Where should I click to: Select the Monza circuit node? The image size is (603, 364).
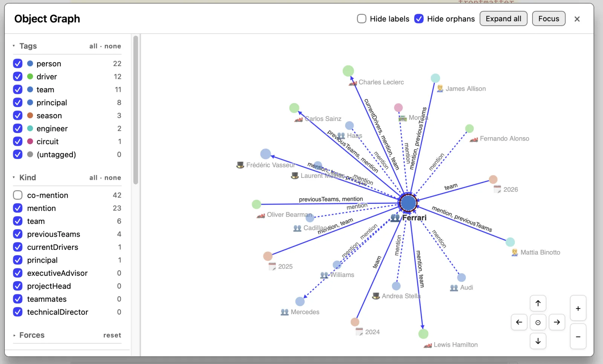click(x=398, y=108)
